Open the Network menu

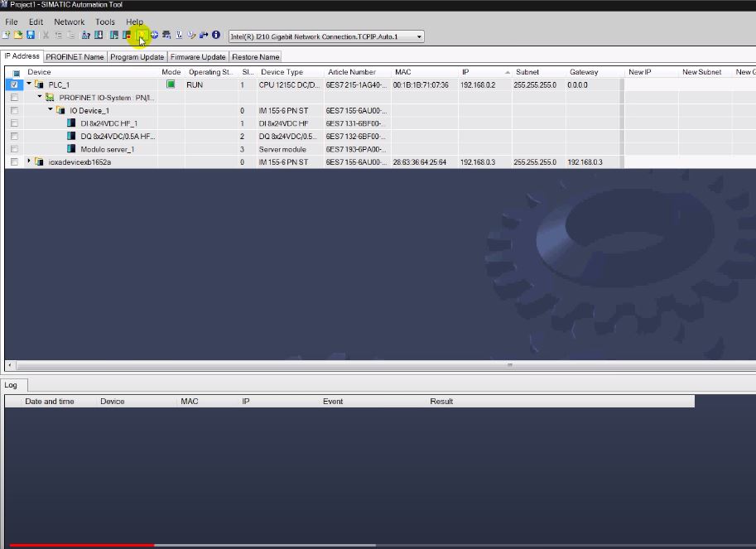(69, 22)
